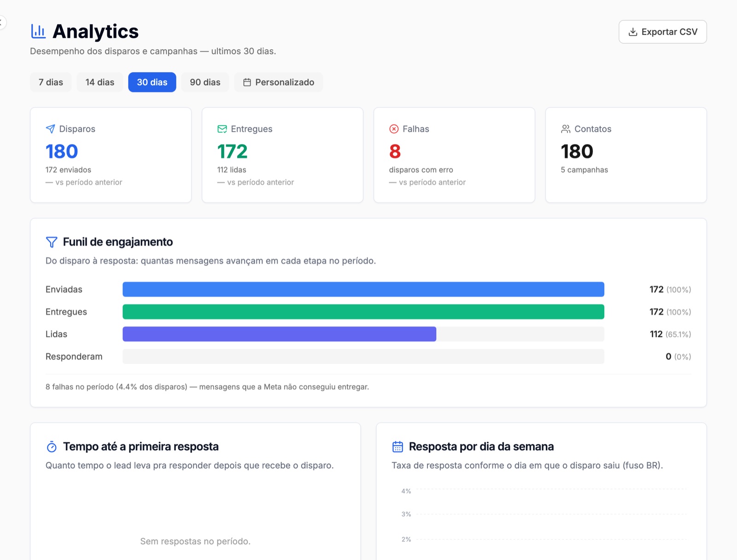Click the people icon beside Contatos

coord(566,129)
